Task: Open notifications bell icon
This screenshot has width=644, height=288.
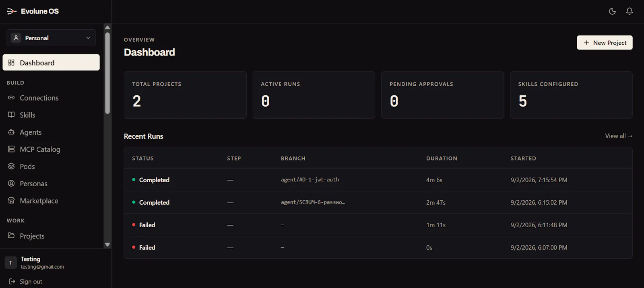Action: 630,11
